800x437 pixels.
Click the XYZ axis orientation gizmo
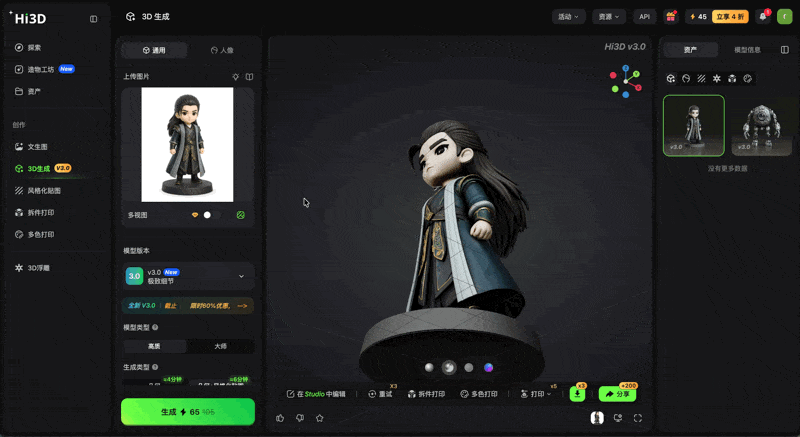(x=626, y=81)
